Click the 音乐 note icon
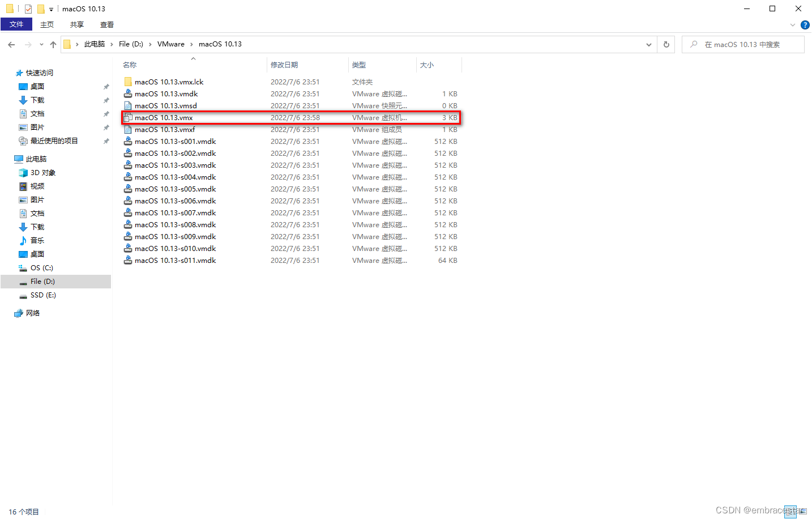Viewport: 812px width, 519px height. (23, 241)
